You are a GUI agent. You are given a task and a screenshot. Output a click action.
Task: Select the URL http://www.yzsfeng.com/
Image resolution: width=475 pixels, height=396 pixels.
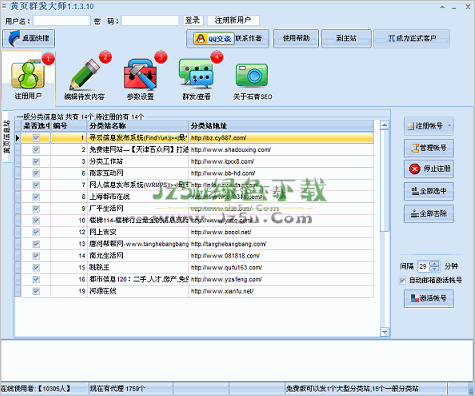coord(226,280)
